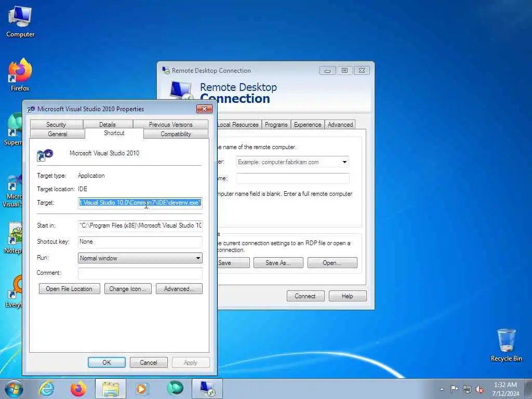The width and height of the screenshot is (532, 399).
Task: Open the network tray icon
Action: pyautogui.click(x=467, y=389)
